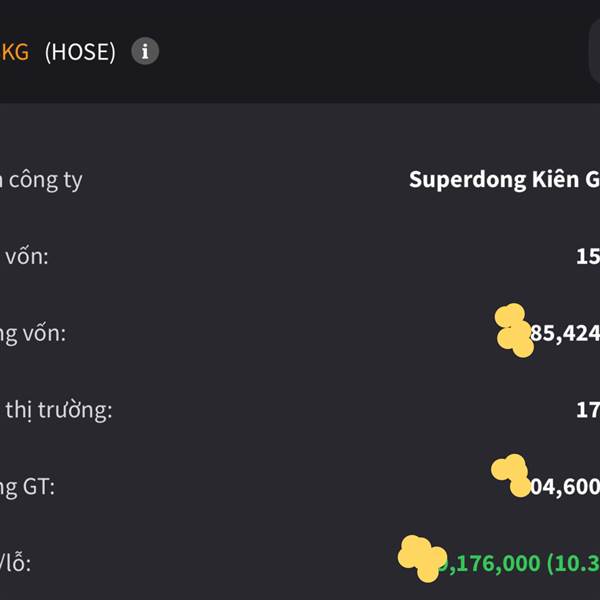Open the Superdong Kiên G company name
Viewport: 600px width, 600px height.
[x=504, y=180]
